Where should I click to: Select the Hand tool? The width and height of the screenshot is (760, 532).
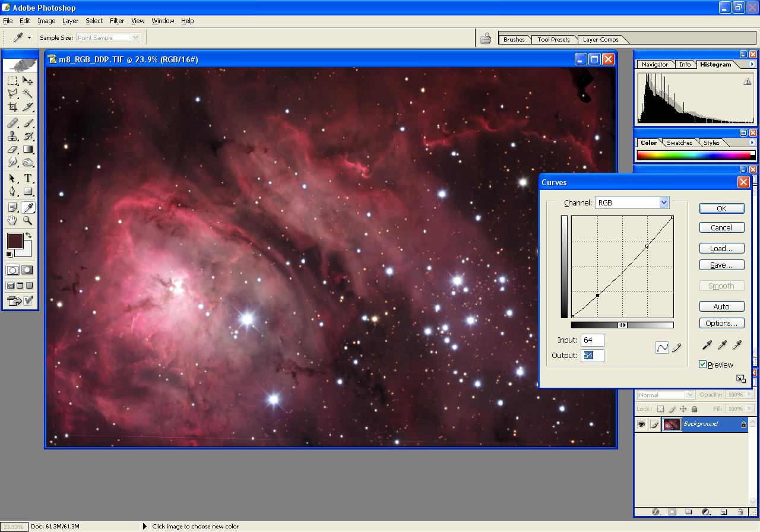[x=12, y=220]
